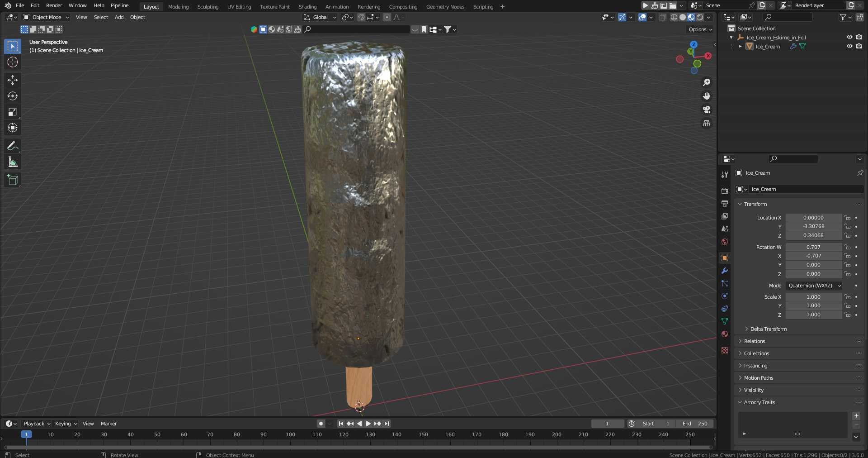Viewport: 868px width, 458px height.
Task: Hide Ice_Cream_Eskimo_in_Foil collection in viewport
Action: [849, 37]
